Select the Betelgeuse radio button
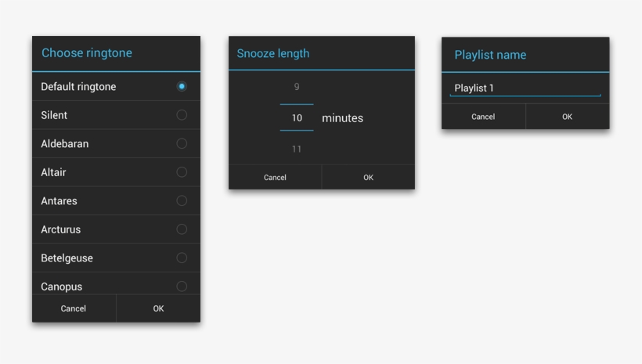 pyautogui.click(x=182, y=258)
